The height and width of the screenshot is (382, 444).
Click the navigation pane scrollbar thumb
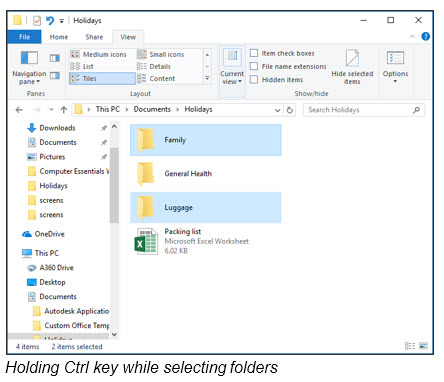(114, 185)
